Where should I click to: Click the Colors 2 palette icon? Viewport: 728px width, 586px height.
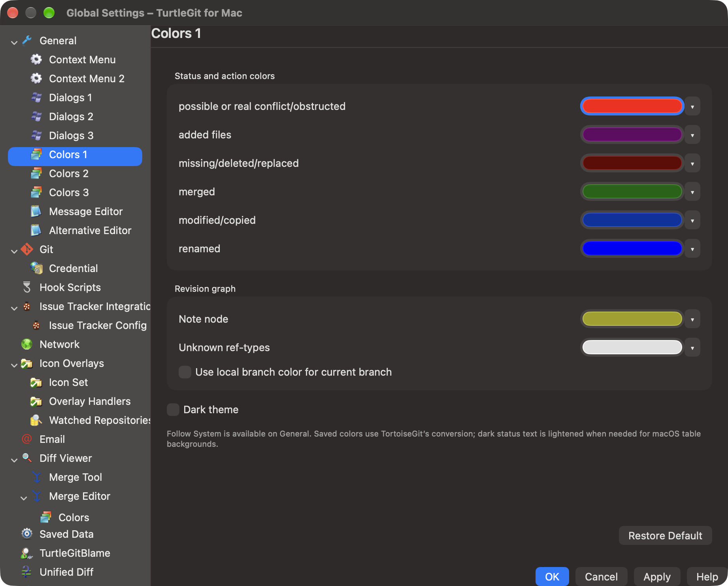click(x=36, y=173)
